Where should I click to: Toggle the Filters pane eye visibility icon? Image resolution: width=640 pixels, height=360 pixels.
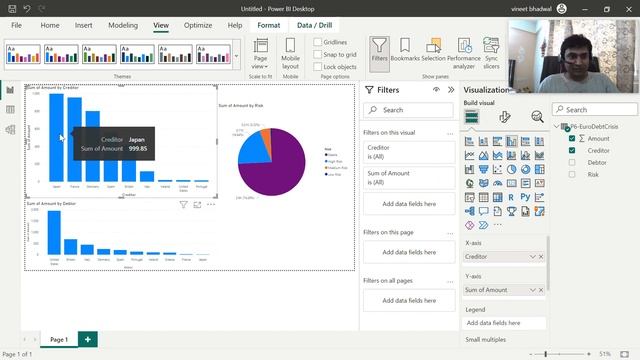click(x=436, y=90)
